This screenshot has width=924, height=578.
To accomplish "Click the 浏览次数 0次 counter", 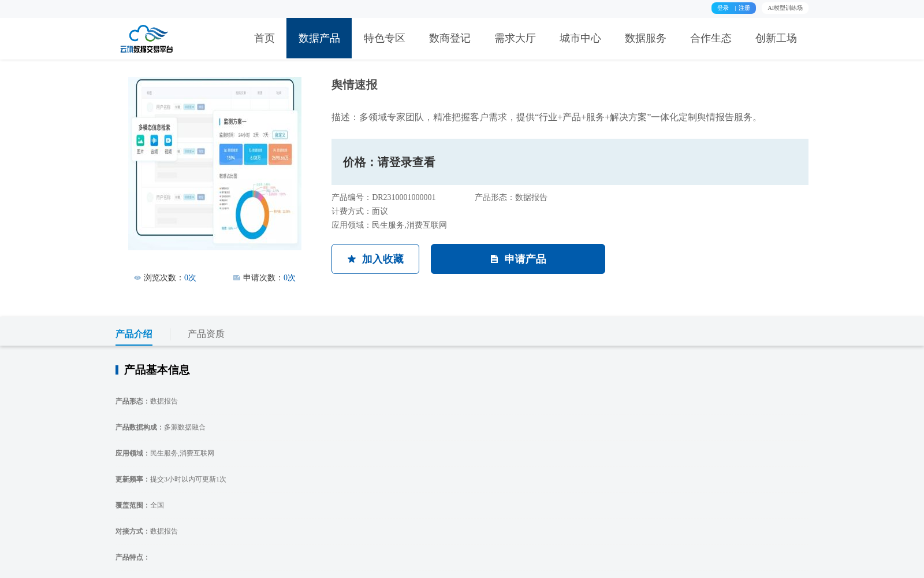I will (165, 278).
